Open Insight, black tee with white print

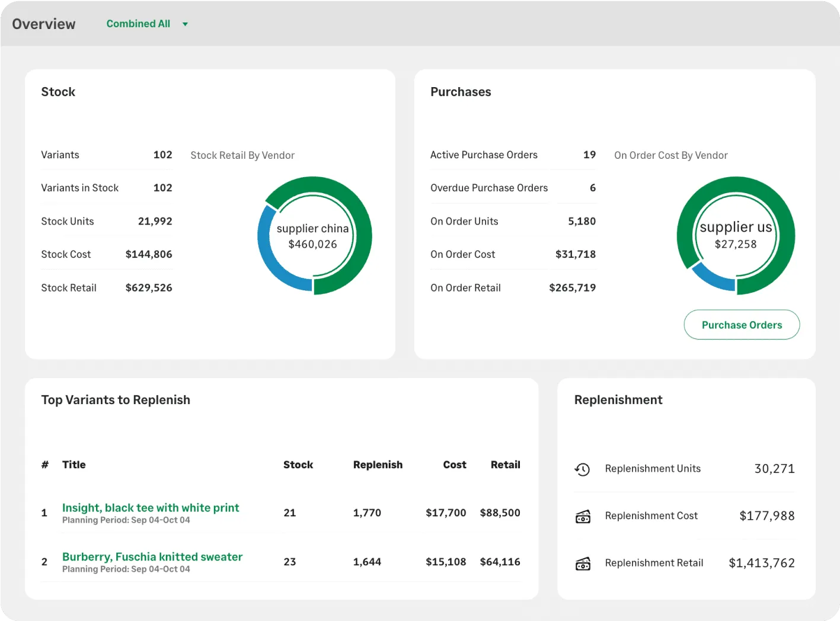[150, 508]
